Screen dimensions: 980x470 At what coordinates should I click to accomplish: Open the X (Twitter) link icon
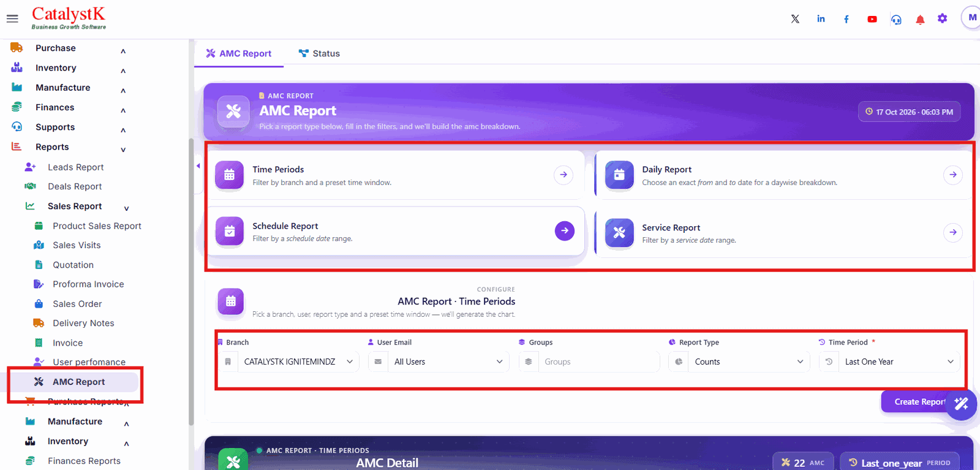[x=795, y=19]
